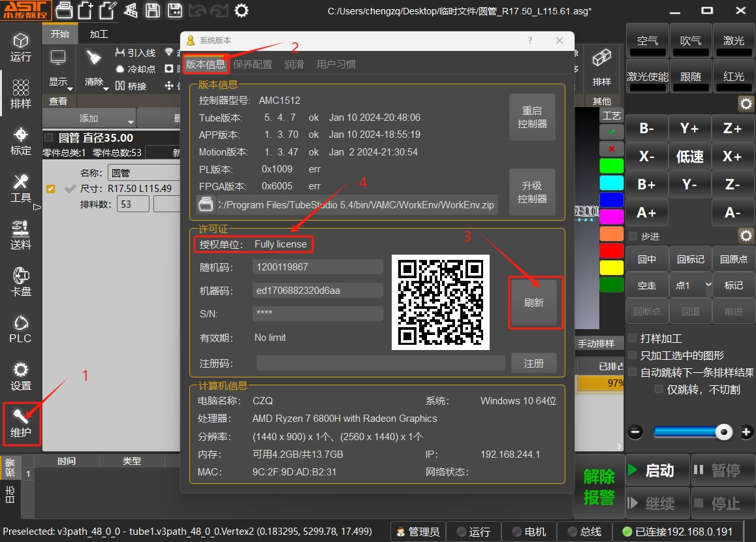The width and height of the screenshot is (756, 542).
Task: Open the 送料 feeding sidebar icon
Action: pyautogui.click(x=21, y=234)
